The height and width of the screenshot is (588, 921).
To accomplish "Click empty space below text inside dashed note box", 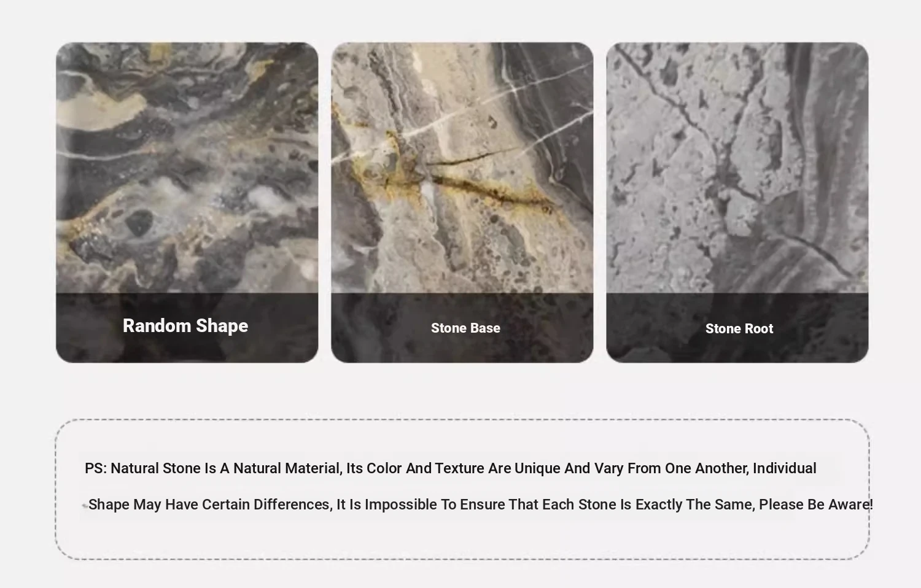I will click(x=462, y=537).
